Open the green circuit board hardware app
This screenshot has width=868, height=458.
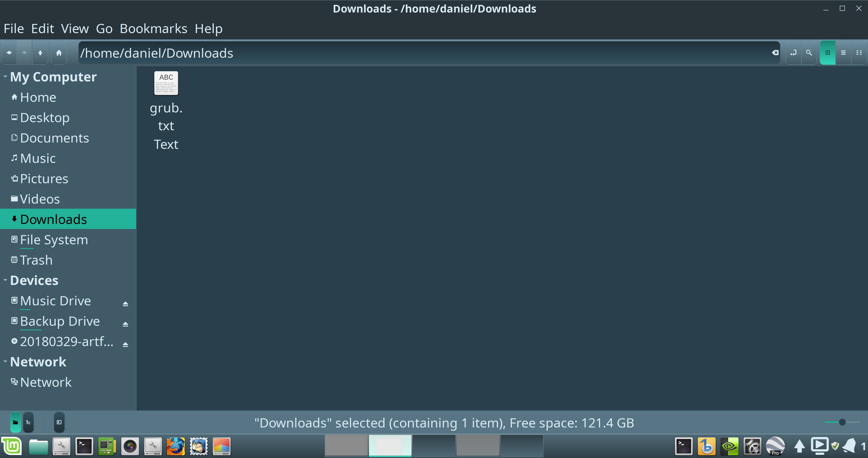pyautogui.click(x=107, y=446)
